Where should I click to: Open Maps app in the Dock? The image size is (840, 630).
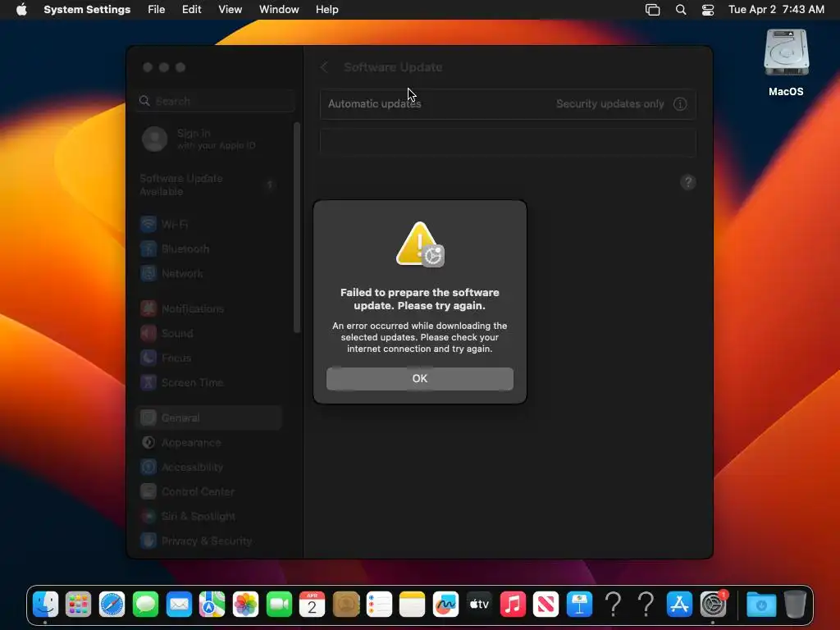tap(212, 605)
